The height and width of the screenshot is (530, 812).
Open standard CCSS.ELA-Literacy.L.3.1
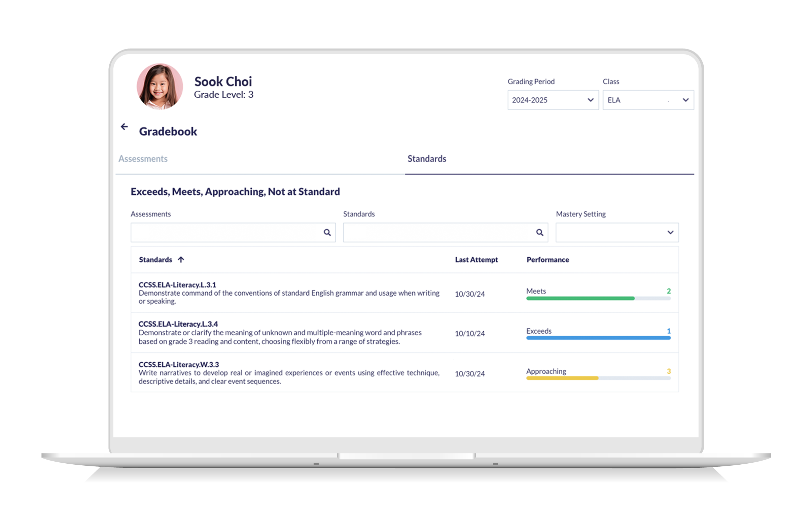pyautogui.click(x=177, y=285)
